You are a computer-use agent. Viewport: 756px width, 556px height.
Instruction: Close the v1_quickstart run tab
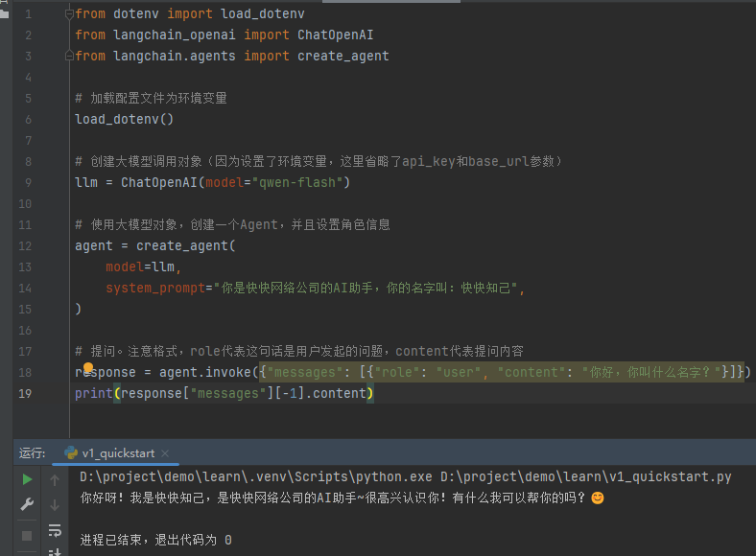pos(164,453)
